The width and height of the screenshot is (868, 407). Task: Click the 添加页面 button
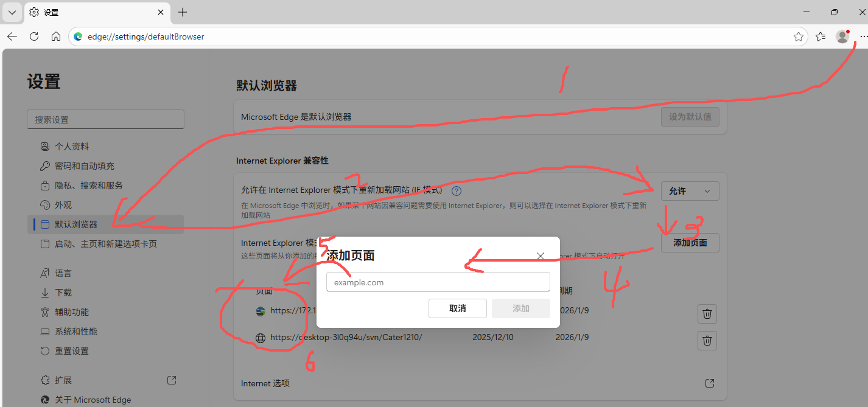point(690,243)
